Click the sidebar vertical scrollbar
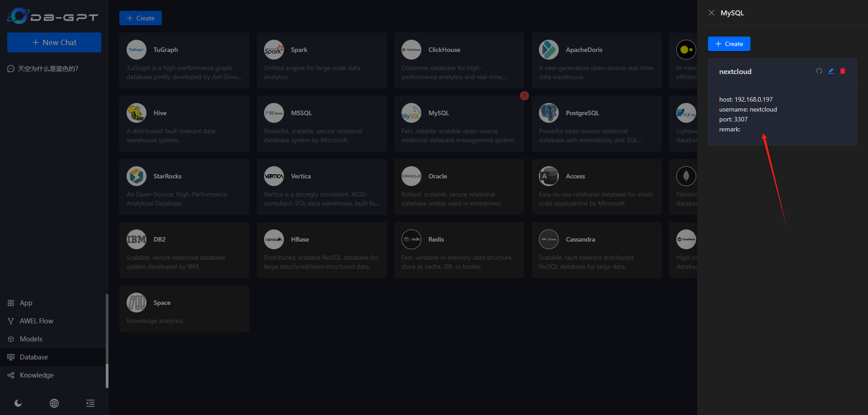 [x=107, y=341]
